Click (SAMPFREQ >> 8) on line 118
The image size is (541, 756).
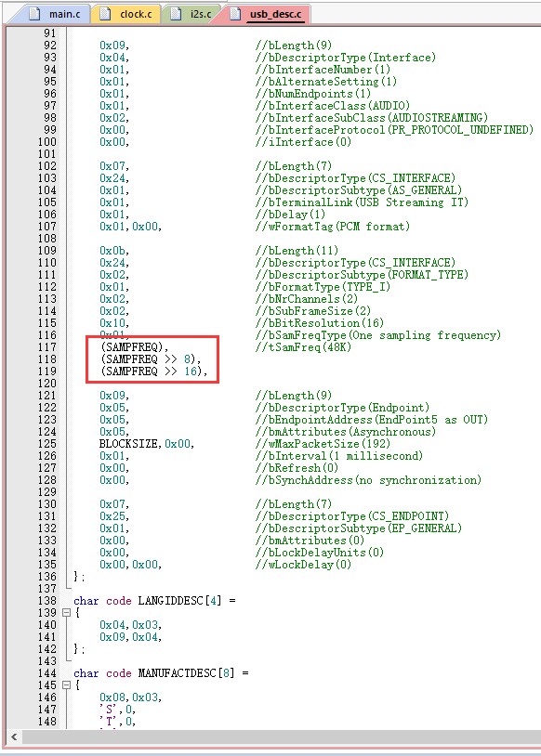[151, 359]
